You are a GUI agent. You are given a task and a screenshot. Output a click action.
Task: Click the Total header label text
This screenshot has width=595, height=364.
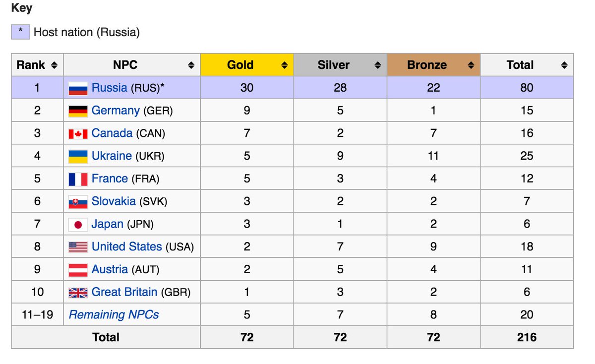pos(520,65)
